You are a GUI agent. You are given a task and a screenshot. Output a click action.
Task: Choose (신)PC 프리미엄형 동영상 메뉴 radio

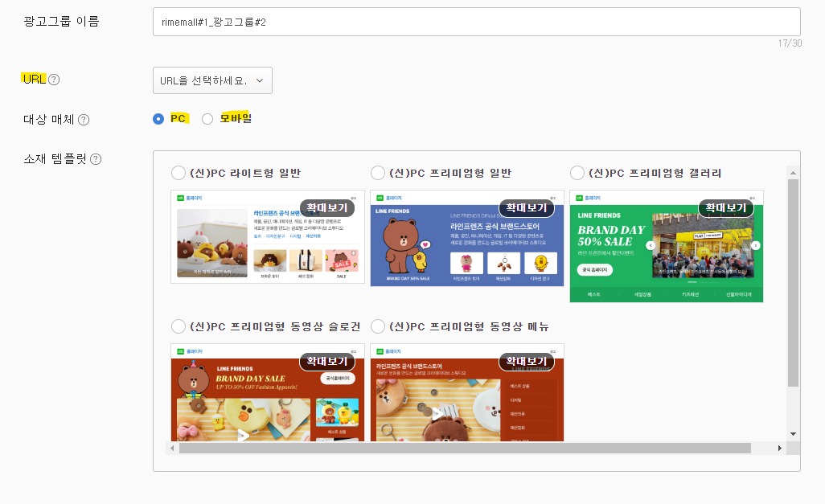(378, 326)
